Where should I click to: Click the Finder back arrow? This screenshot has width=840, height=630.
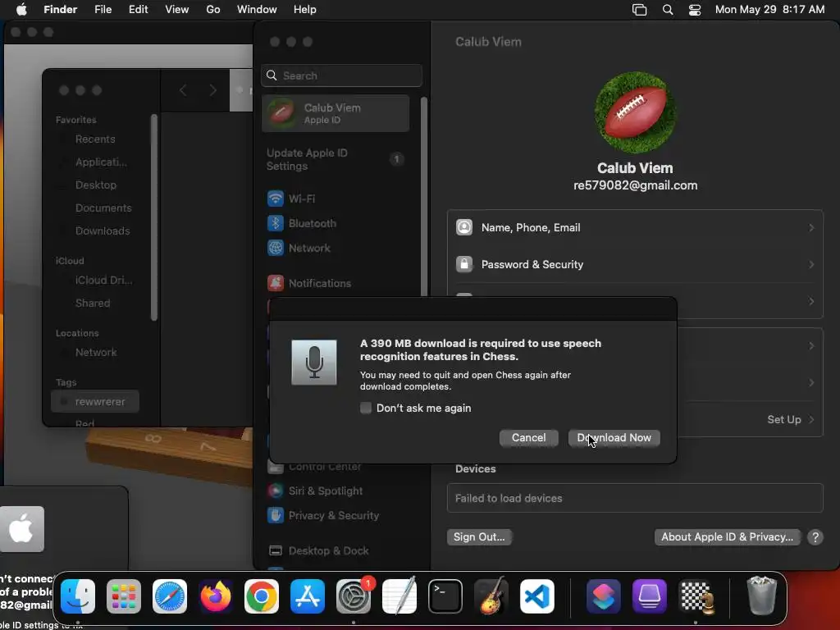pyautogui.click(x=183, y=90)
